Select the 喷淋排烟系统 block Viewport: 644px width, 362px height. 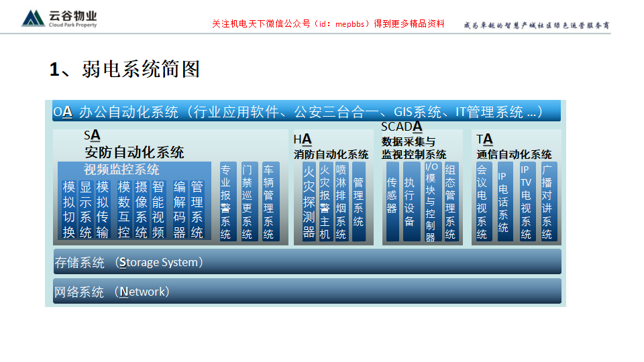(341, 201)
